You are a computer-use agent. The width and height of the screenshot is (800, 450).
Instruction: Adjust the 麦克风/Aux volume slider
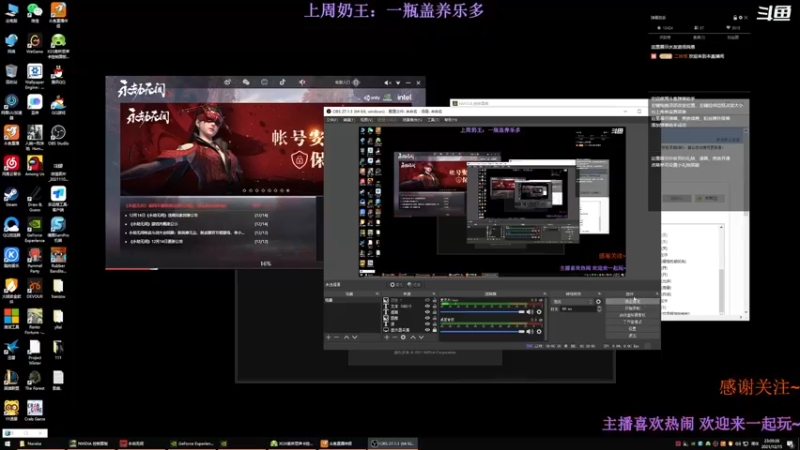[x=482, y=312]
